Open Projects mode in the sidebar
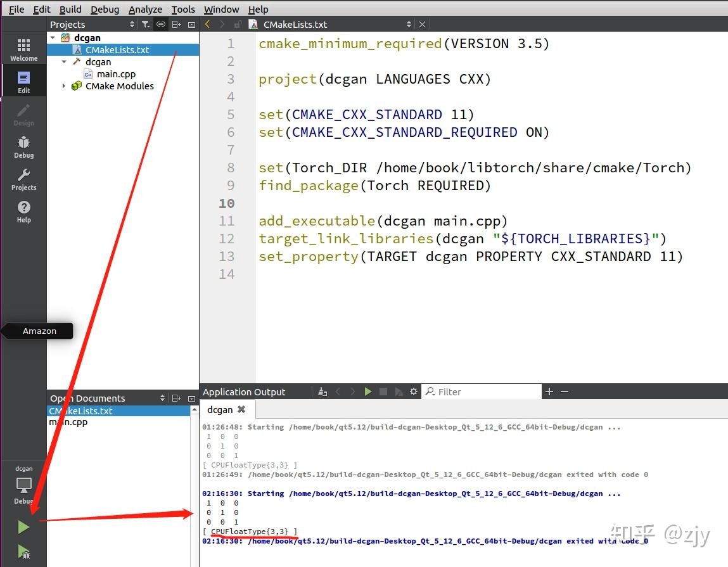Image resolution: width=728 pixels, height=567 pixels. [23, 179]
